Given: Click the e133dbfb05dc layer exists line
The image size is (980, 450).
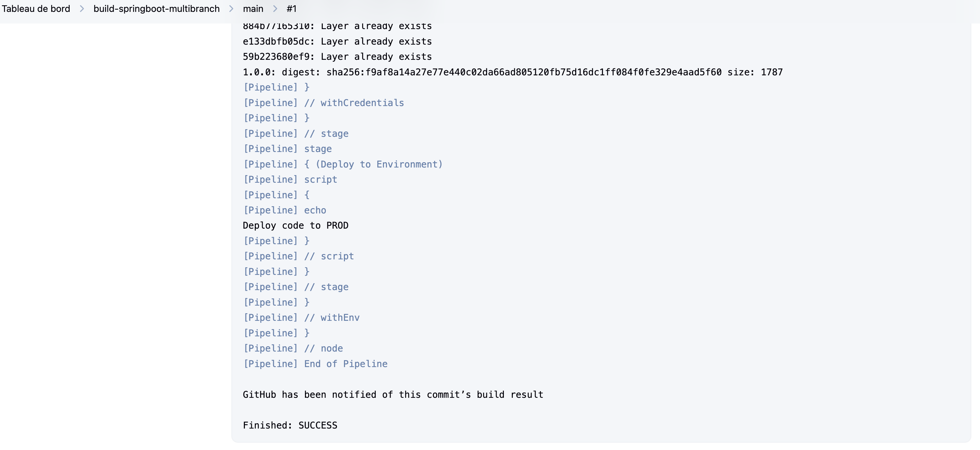Looking at the screenshot, I should (337, 41).
